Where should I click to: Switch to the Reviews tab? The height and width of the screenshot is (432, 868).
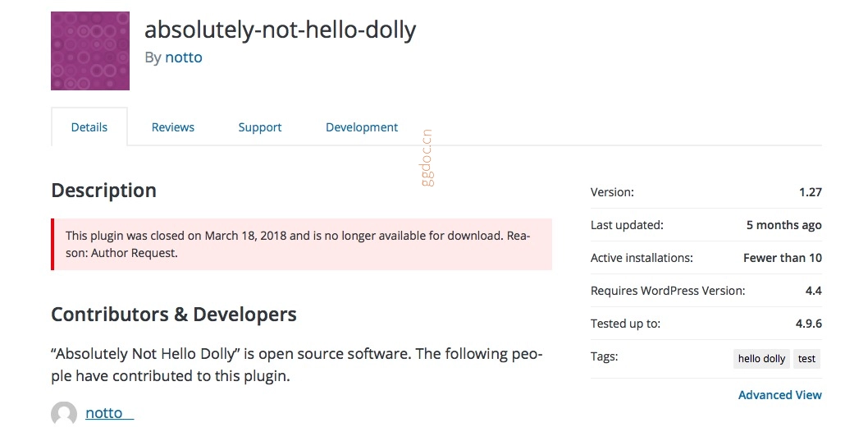(173, 127)
